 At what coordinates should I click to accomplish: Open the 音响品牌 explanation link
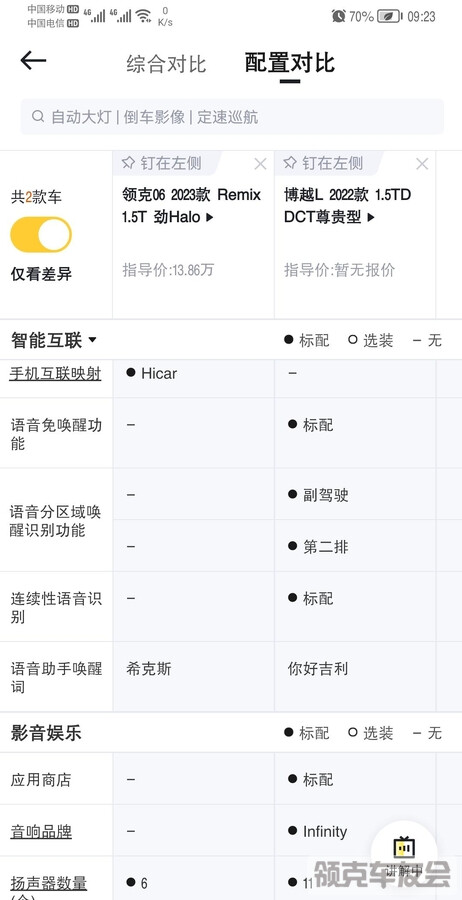41,832
